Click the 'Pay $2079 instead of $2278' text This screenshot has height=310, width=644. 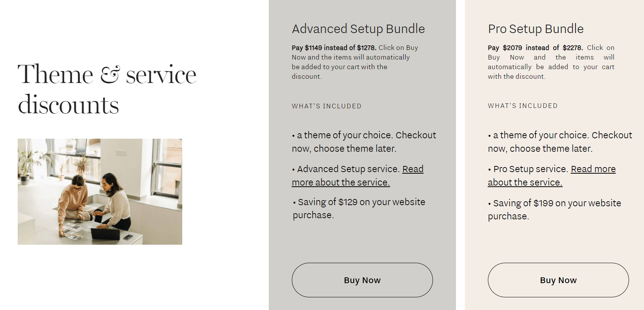536,48
